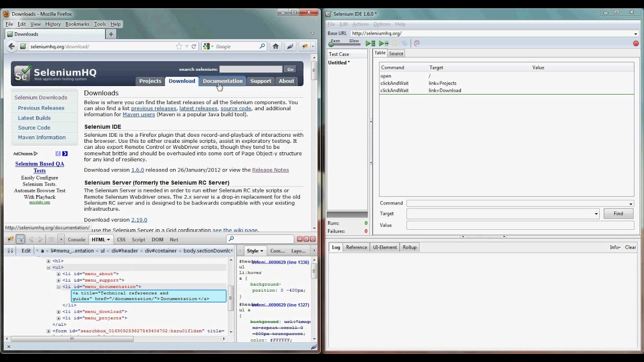Click the Support tab on SeleniumHQ site
The height and width of the screenshot is (362, 644).
click(x=261, y=81)
